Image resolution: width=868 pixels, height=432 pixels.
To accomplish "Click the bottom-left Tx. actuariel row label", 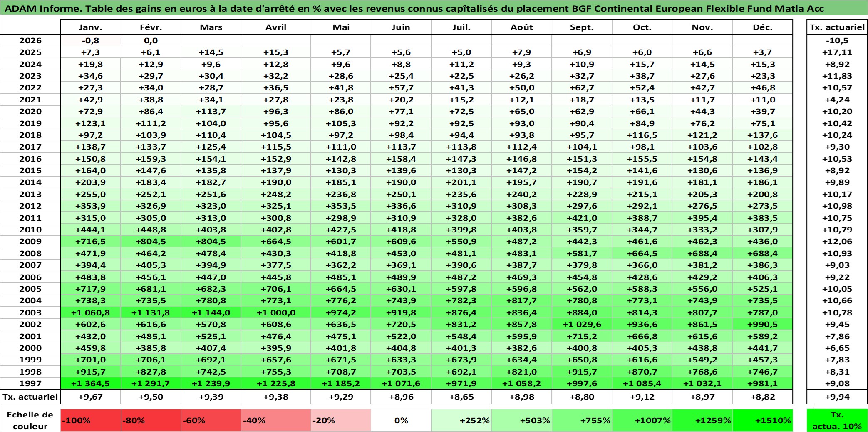I will [30, 397].
